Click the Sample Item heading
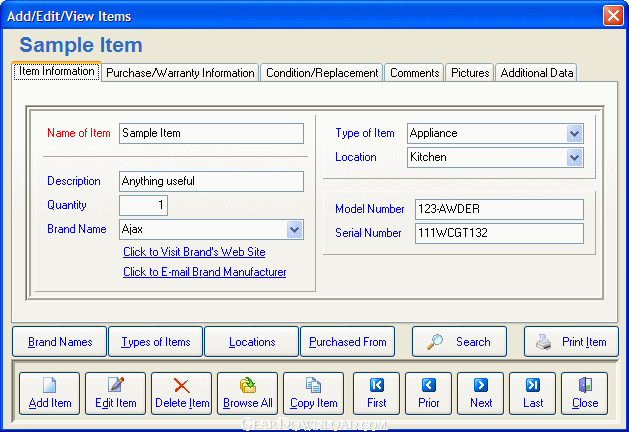The height and width of the screenshot is (432, 629). click(81, 45)
